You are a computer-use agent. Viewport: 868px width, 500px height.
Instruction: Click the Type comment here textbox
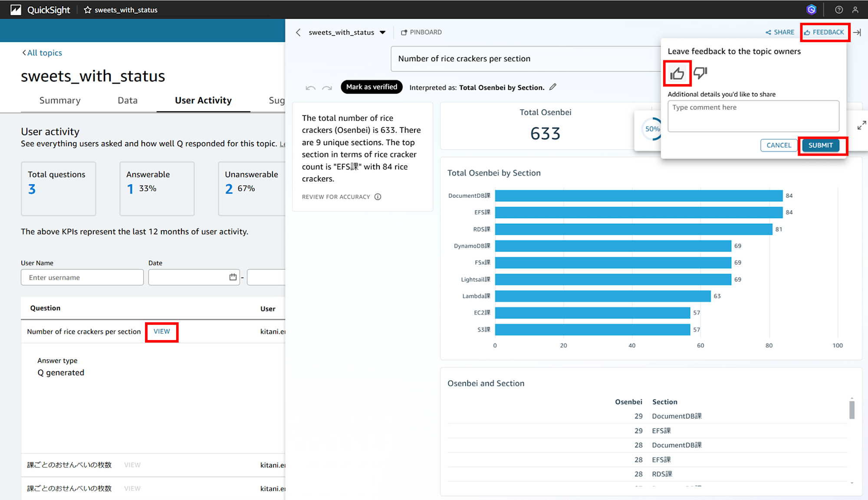[x=753, y=116]
